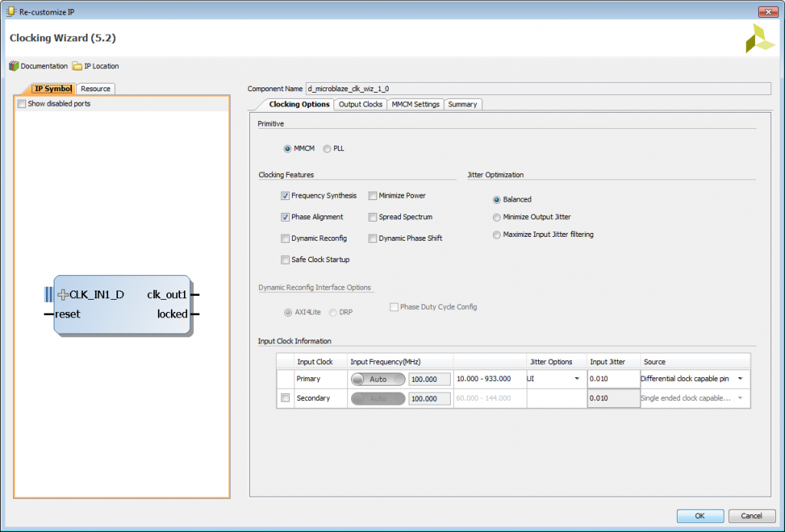Enable Show disabled ports
The image size is (785, 532).
pos(21,103)
